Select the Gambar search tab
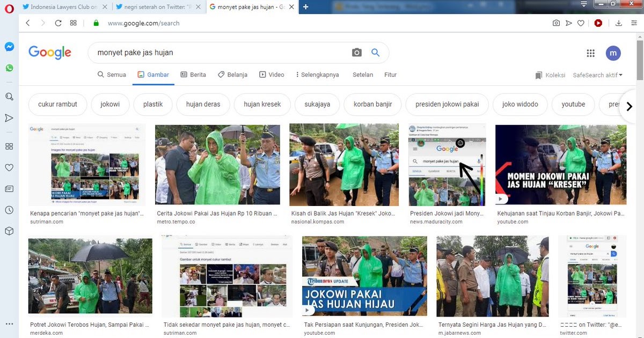 click(x=153, y=75)
